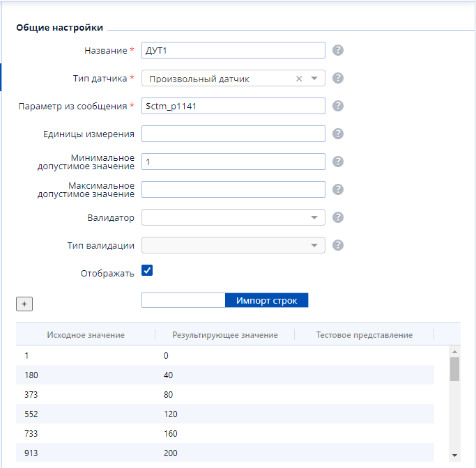The height and width of the screenshot is (468, 476).
Task: Open help icon beside Тип датчика
Action: [338, 78]
